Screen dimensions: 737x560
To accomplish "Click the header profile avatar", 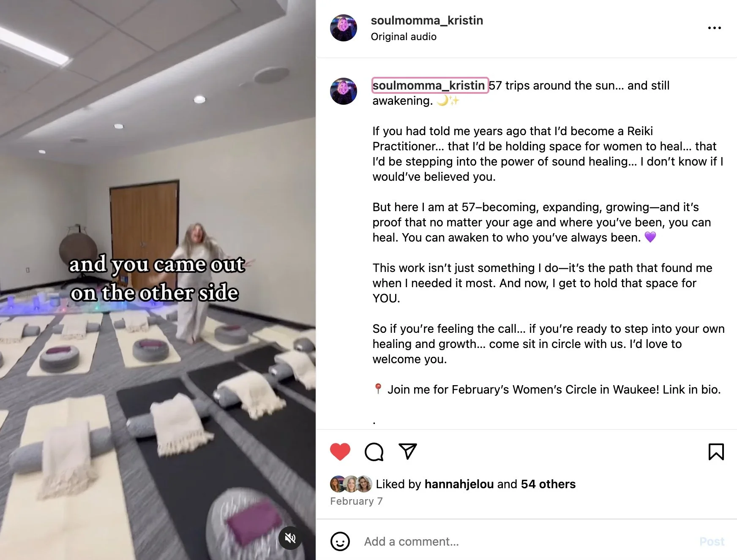I will (344, 28).
